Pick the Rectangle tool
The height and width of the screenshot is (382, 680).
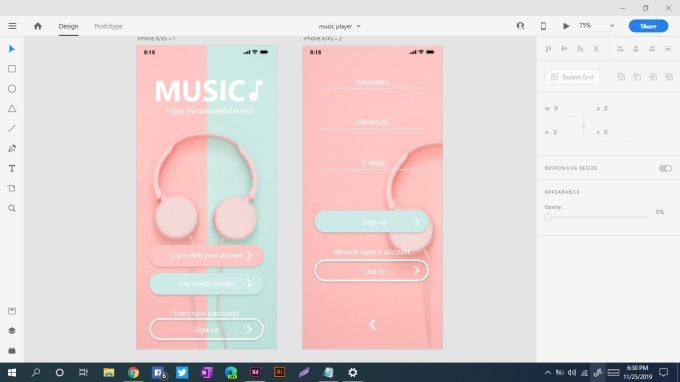[12, 69]
